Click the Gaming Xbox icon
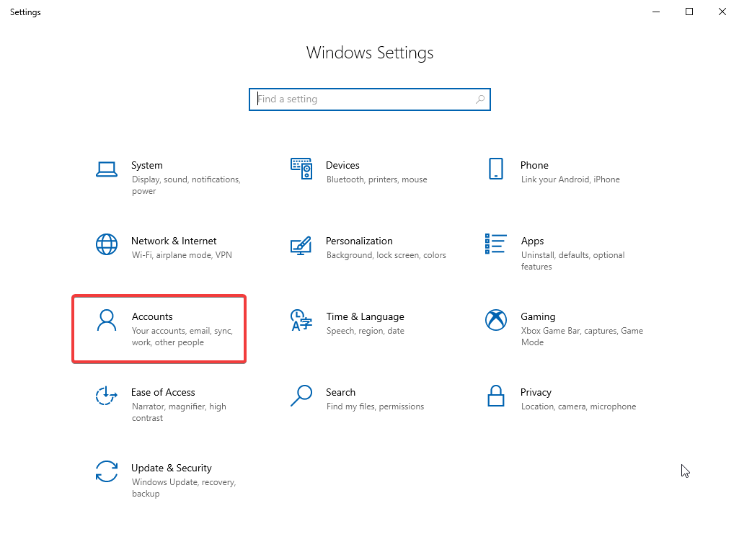Viewport: 739px width, 560px height. click(496, 320)
